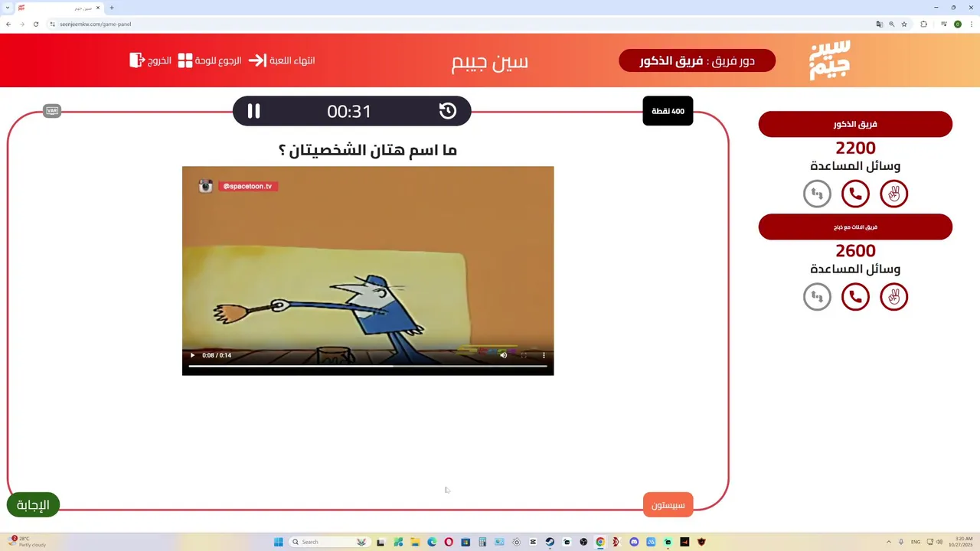Open the video's three-dot options menu
The width and height of the screenshot is (980, 551).
(544, 355)
